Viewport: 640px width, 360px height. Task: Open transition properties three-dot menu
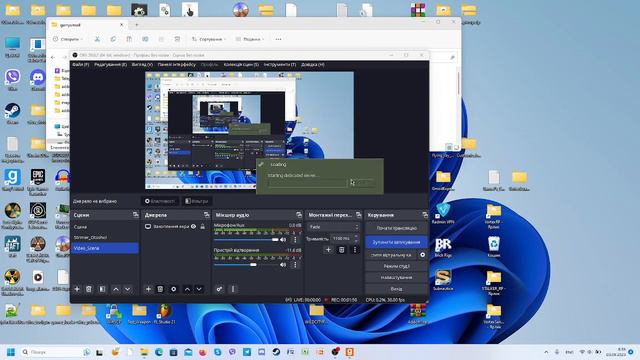coord(355,249)
